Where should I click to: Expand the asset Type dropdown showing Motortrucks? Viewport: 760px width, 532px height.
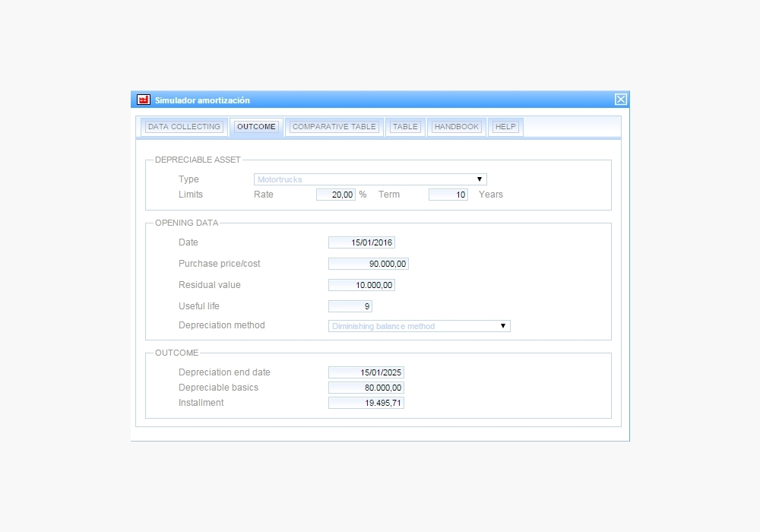click(x=370, y=179)
